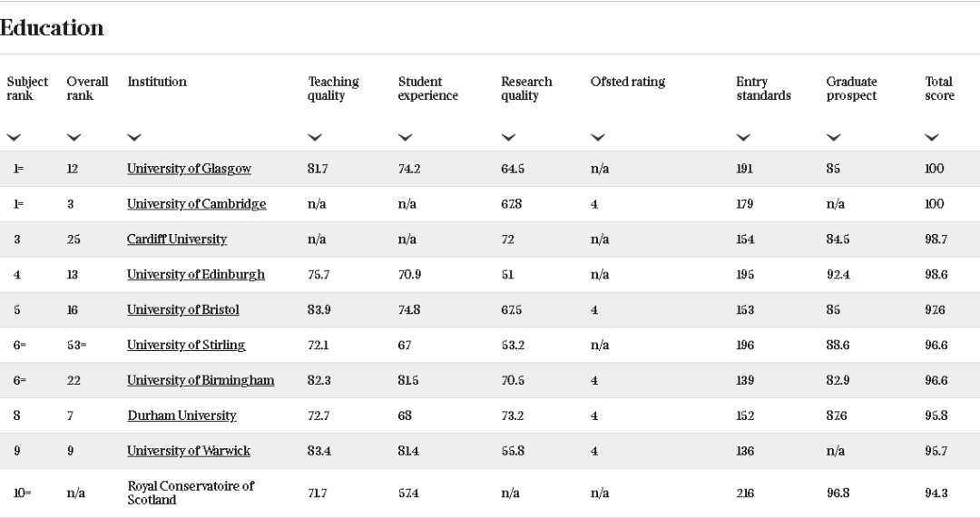Select the University of Birmingham link
The image size is (980, 518).
coord(201,381)
